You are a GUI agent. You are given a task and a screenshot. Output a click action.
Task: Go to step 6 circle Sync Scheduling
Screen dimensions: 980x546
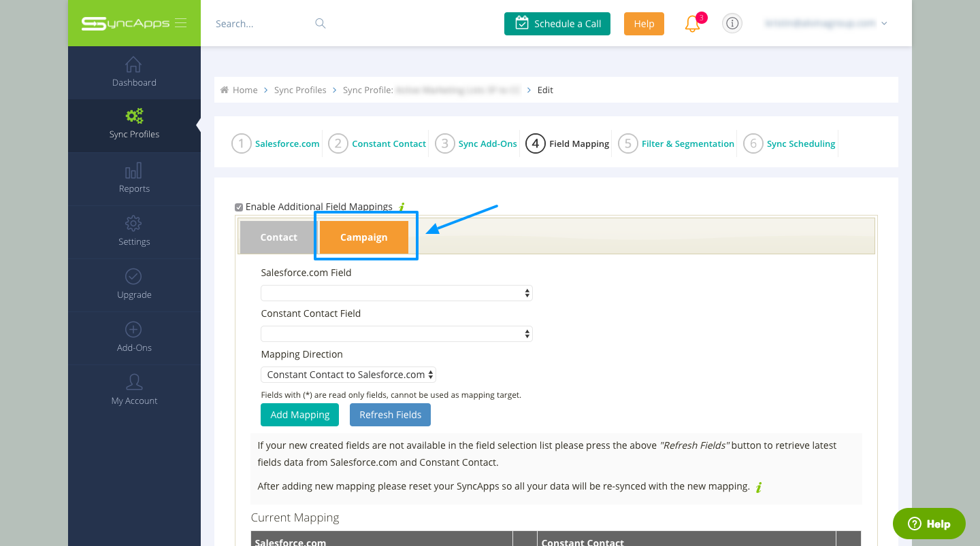(753, 143)
